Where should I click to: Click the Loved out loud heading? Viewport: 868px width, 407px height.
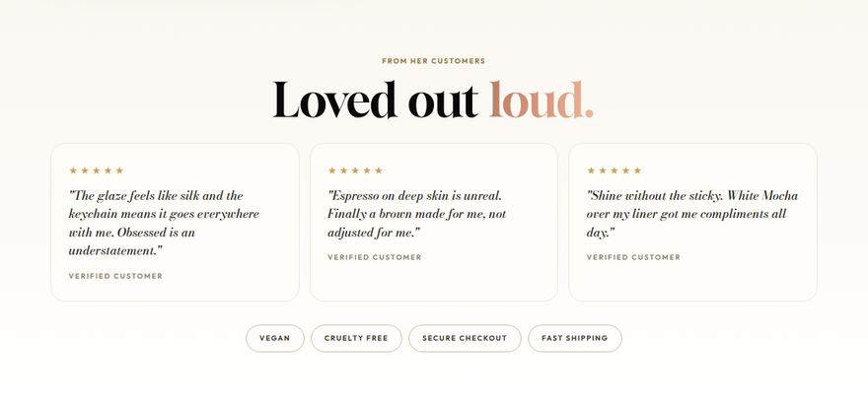click(433, 101)
